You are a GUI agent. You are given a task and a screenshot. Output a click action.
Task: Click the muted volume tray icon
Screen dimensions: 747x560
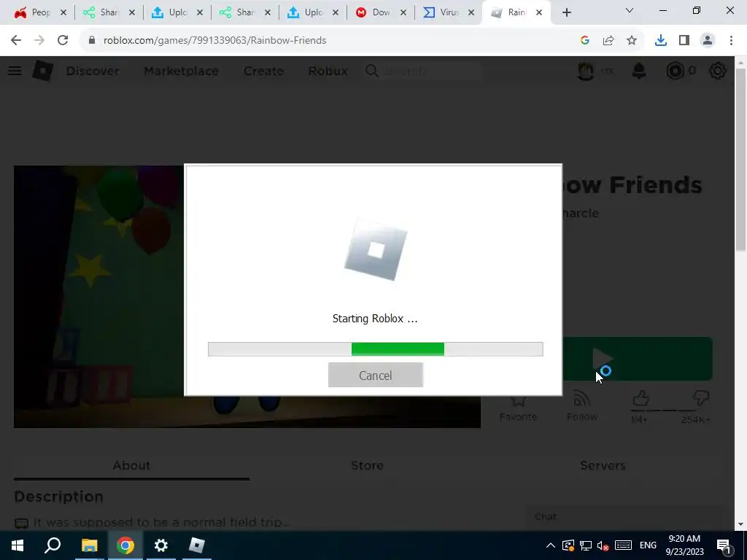(x=603, y=545)
